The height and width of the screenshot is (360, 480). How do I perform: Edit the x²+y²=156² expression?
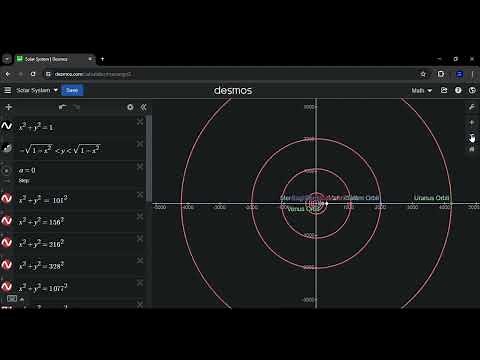point(41,221)
